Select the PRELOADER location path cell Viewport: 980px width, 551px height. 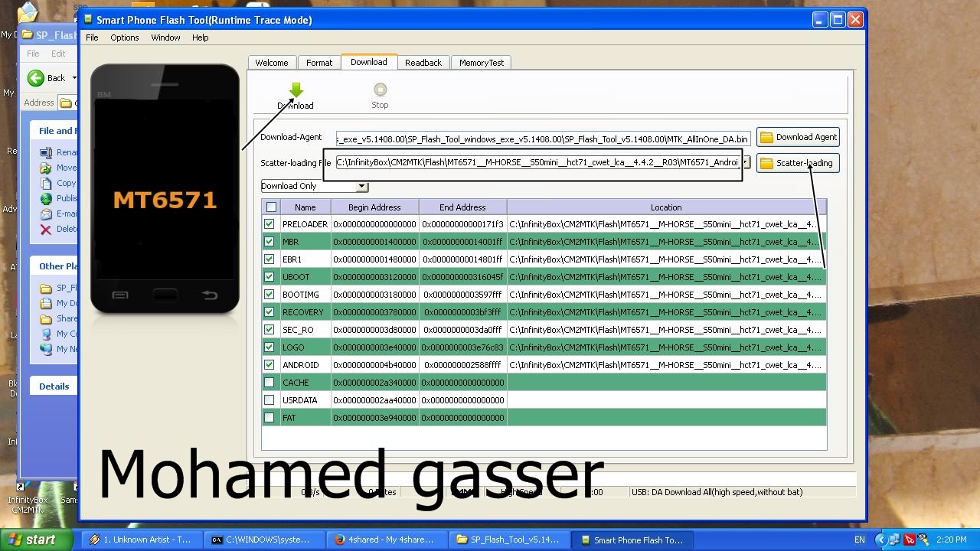coord(666,224)
